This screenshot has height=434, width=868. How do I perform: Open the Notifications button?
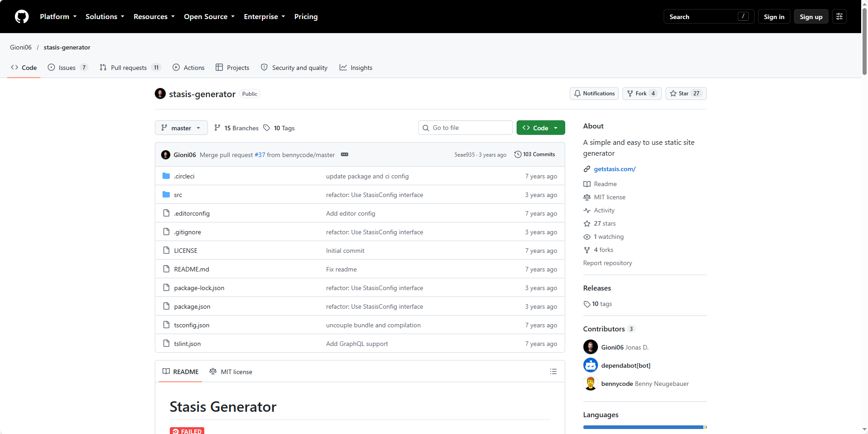pyautogui.click(x=594, y=94)
